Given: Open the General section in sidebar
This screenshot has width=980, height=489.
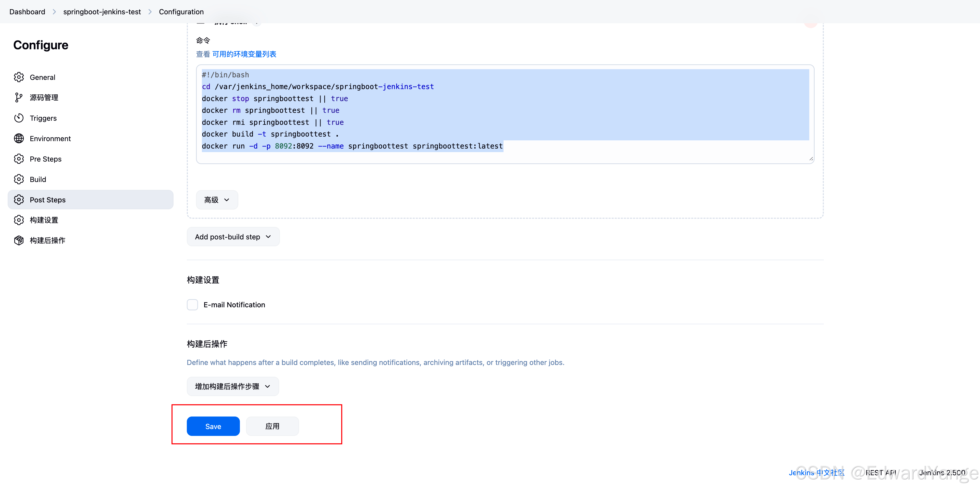Looking at the screenshot, I should [91, 77].
